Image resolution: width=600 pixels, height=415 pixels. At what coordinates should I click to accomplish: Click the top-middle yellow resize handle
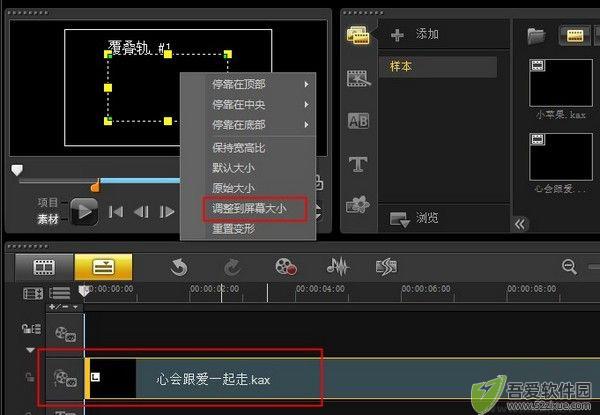168,54
